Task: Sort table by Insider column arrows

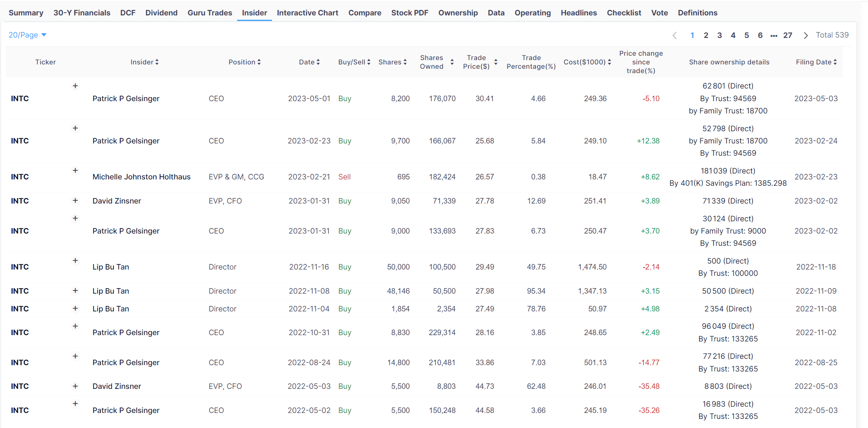Action: coord(157,62)
